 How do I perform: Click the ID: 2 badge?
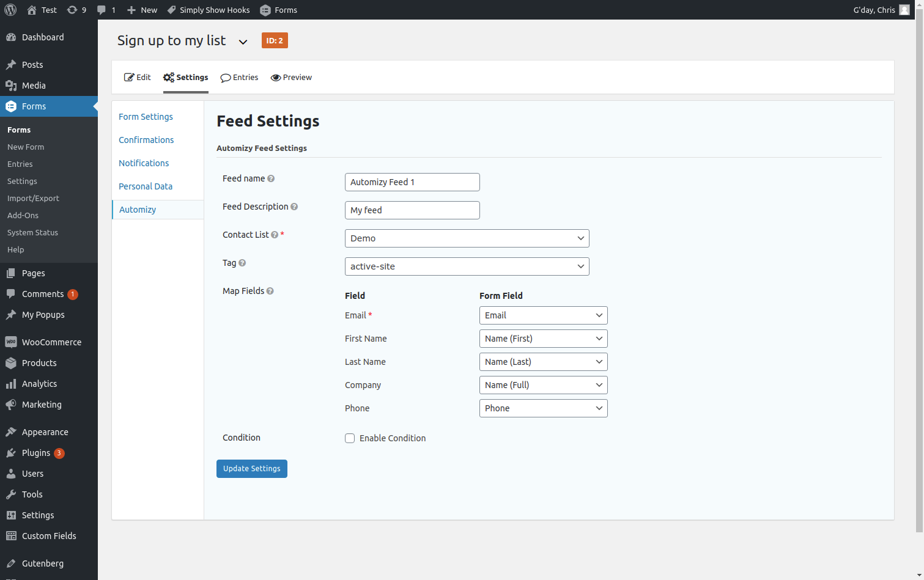(275, 40)
